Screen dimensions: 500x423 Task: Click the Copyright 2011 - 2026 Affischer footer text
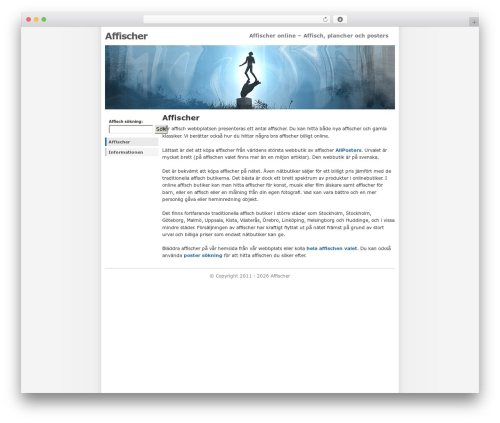pyautogui.click(x=250, y=276)
